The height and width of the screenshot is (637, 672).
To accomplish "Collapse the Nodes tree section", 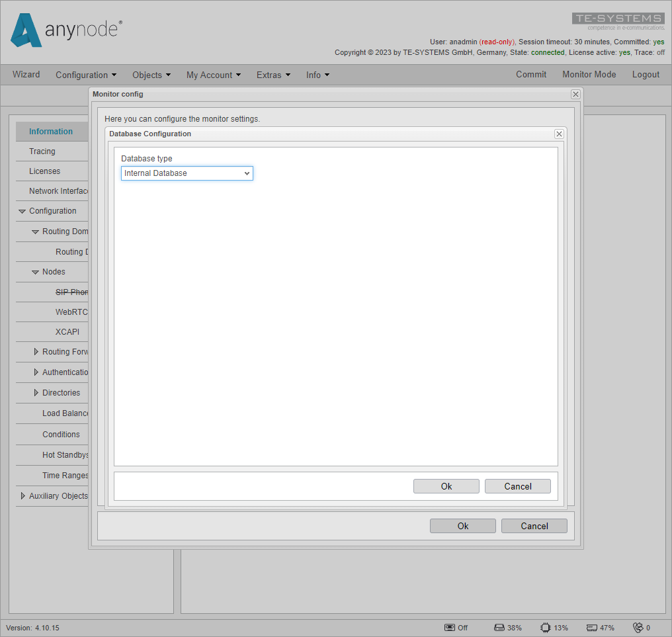I will 35,271.
